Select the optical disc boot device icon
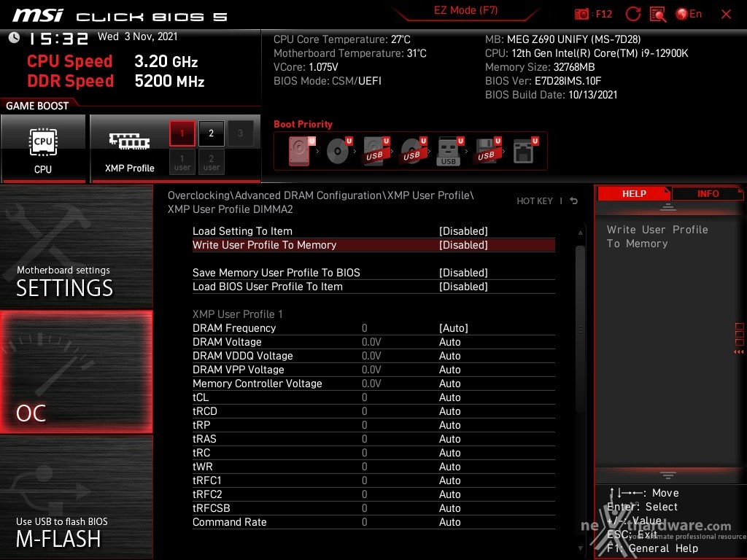This screenshot has width=747, height=560. [339, 151]
